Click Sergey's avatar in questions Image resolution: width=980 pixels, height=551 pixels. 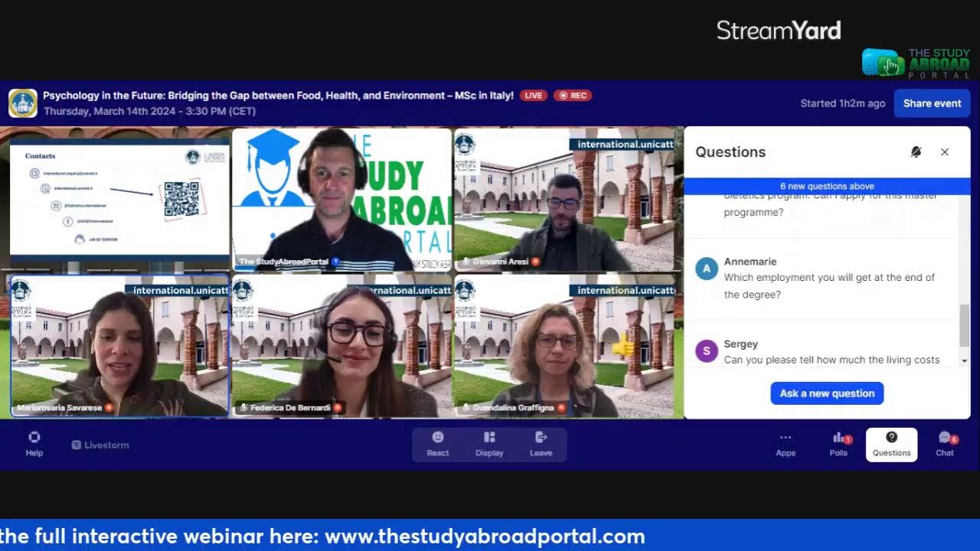pyautogui.click(x=706, y=351)
